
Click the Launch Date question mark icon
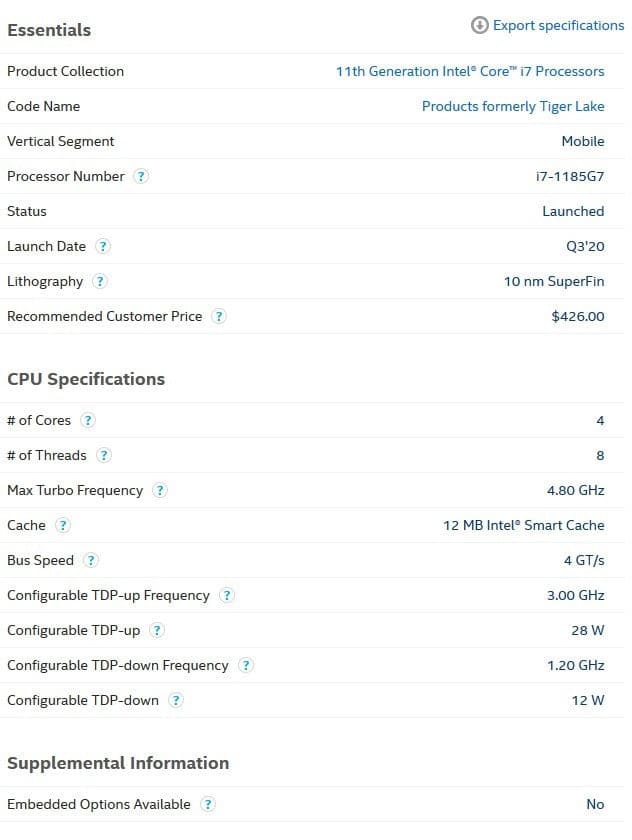click(x=102, y=246)
